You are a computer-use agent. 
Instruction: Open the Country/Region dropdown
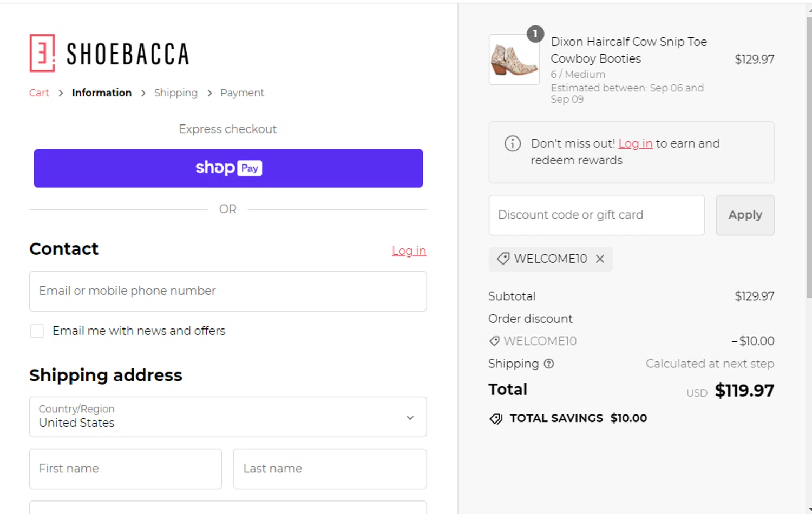[228, 417]
